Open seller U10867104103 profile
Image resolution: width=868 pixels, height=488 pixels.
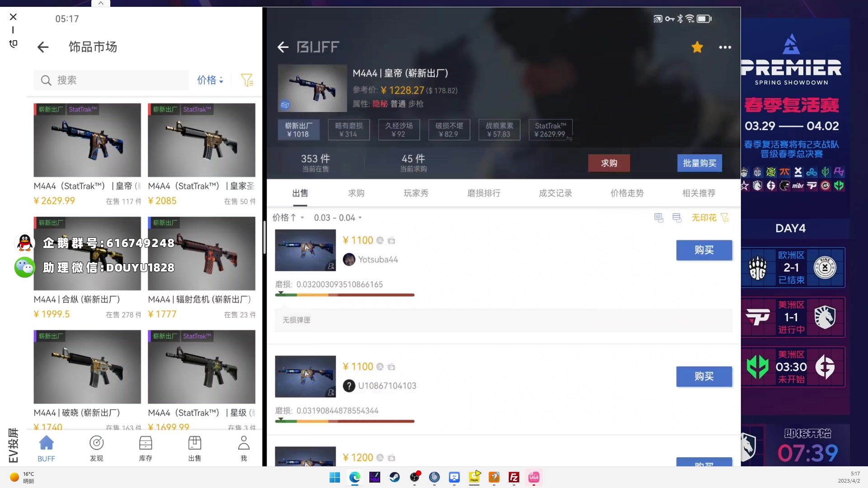tap(380, 386)
